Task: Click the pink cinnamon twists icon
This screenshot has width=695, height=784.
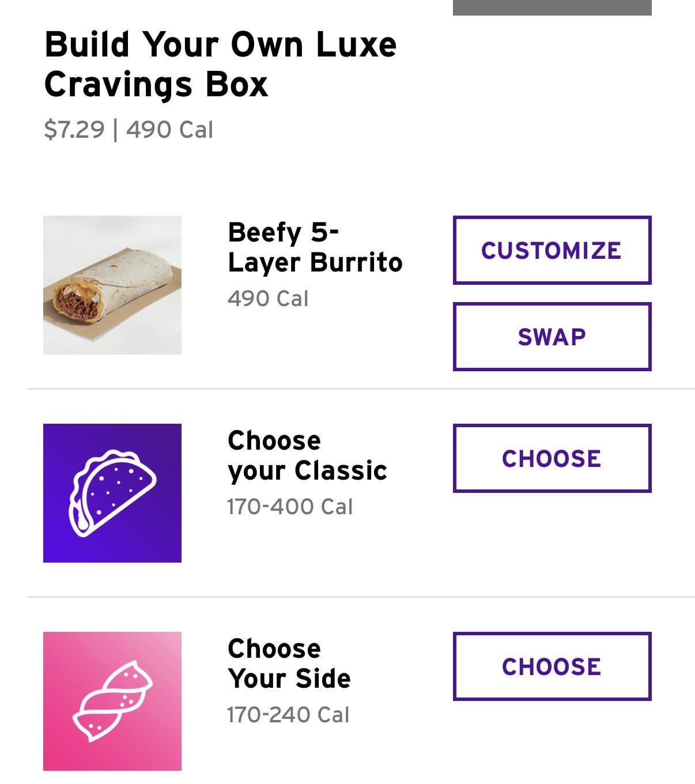Action: click(112, 701)
